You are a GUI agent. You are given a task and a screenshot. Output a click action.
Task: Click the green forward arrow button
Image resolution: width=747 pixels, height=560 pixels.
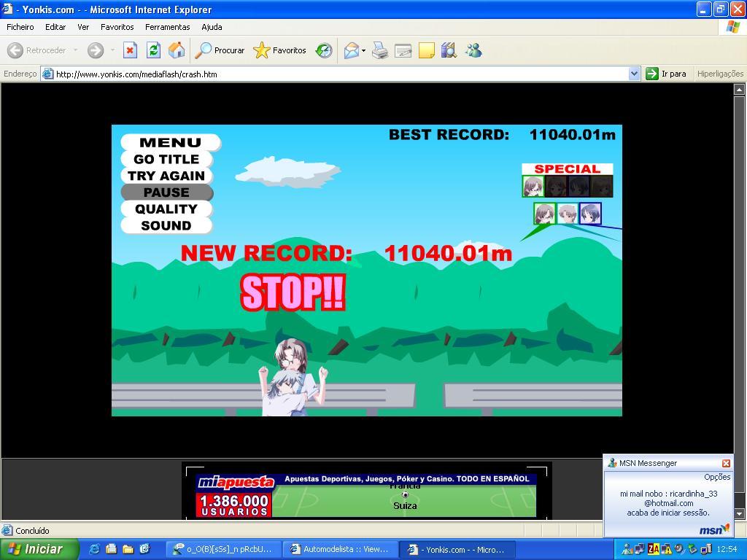pyautogui.click(x=96, y=50)
